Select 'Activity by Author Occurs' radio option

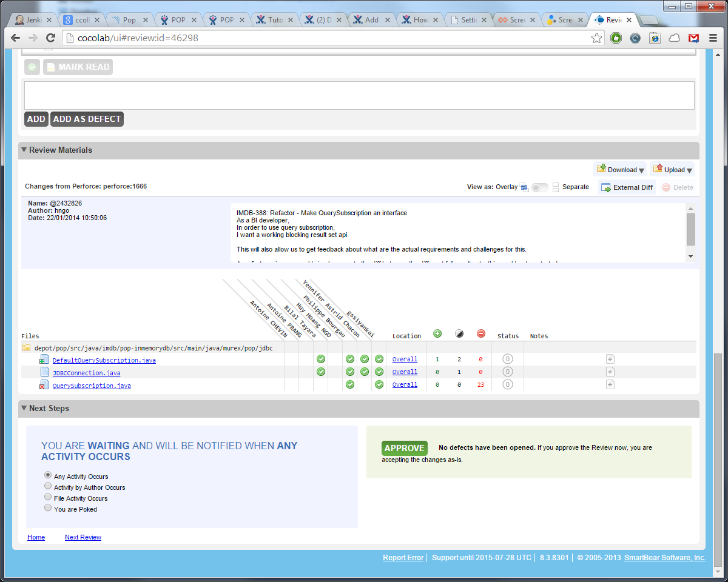point(48,486)
